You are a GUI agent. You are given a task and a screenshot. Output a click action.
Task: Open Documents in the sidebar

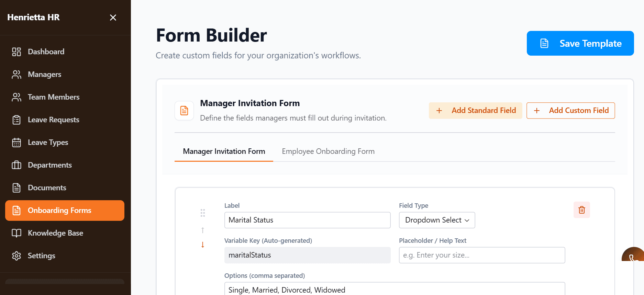tap(65, 188)
